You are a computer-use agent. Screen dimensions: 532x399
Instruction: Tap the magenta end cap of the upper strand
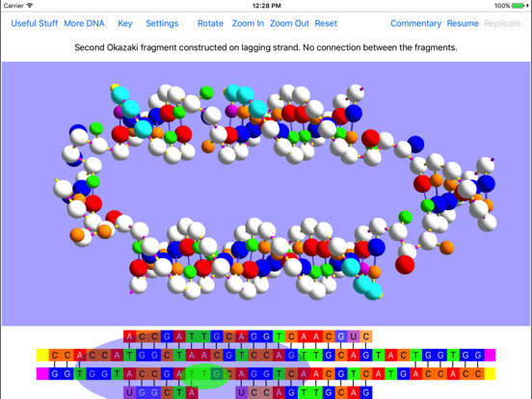(490, 355)
